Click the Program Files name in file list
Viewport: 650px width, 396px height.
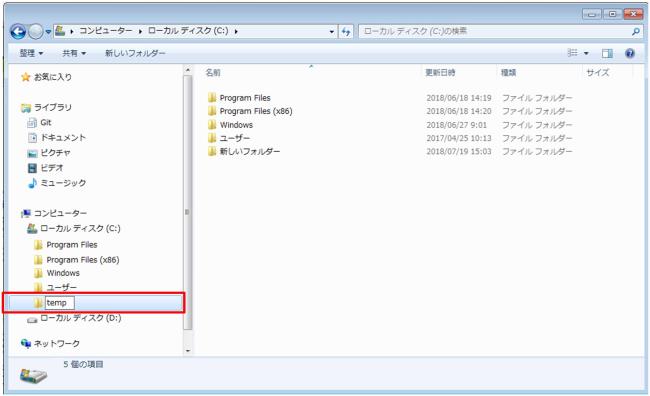click(x=245, y=98)
